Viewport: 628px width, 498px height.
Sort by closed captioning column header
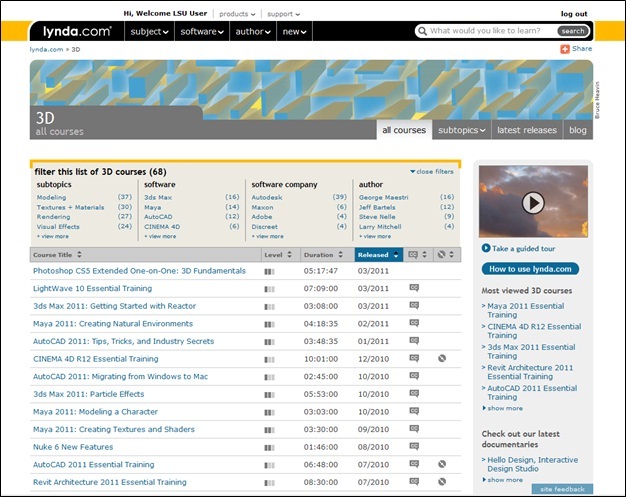418,254
